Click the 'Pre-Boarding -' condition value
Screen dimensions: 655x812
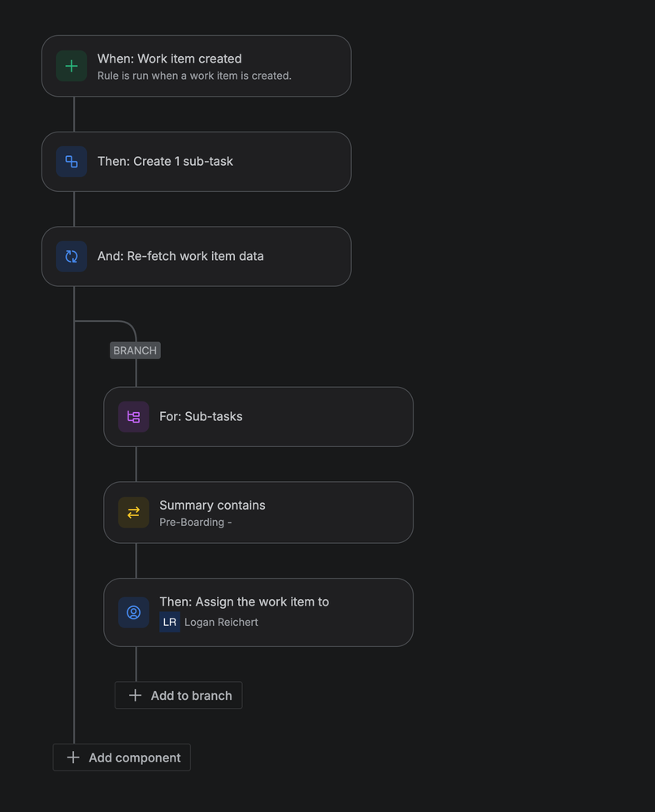(x=195, y=522)
